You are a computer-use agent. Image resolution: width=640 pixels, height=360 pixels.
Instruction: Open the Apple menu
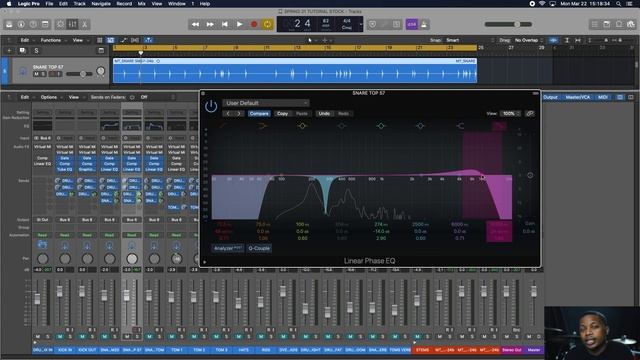pyautogui.click(x=9, y=4)
